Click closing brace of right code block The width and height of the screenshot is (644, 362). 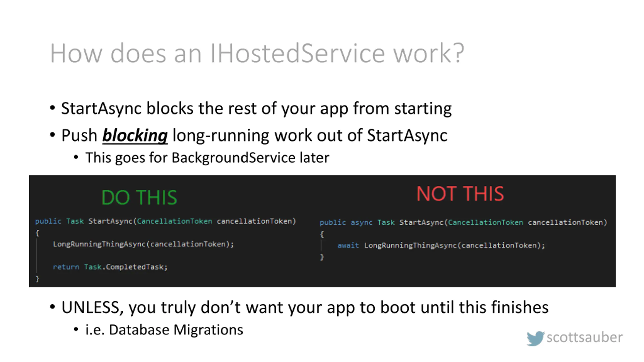click(x=322, y=257)
